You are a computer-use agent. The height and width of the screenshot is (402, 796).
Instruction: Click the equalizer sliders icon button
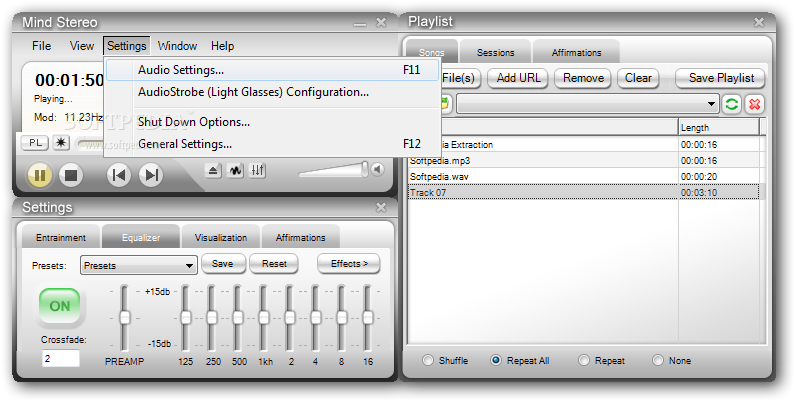click(257, 171)
